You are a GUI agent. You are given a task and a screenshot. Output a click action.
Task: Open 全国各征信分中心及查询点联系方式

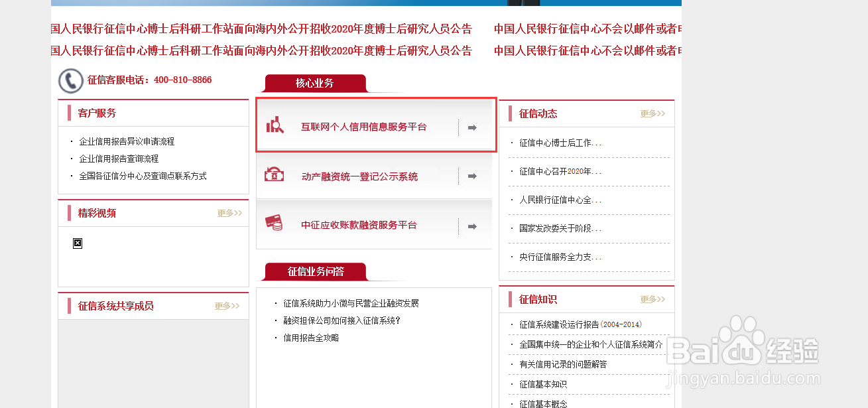[143, 176]
